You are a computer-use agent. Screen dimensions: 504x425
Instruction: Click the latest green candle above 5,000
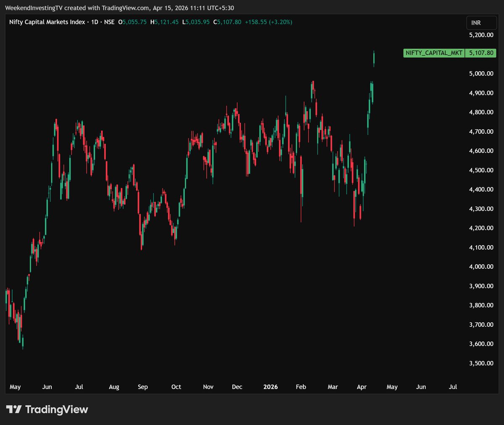374,58
